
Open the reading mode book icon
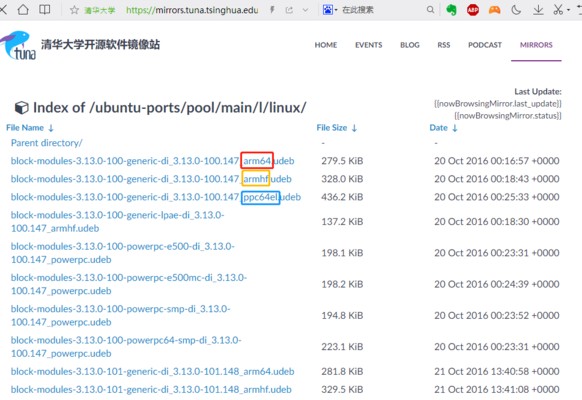click(x=45, y=10)
